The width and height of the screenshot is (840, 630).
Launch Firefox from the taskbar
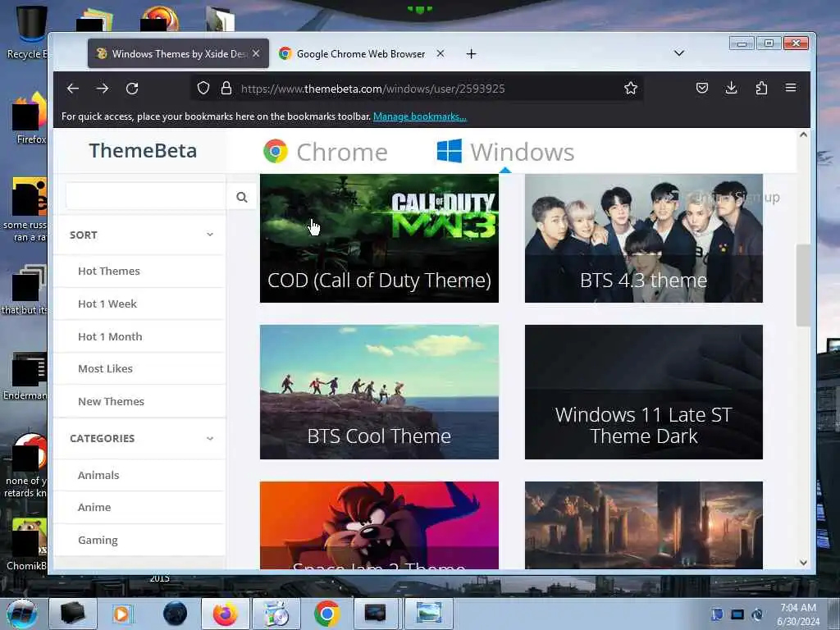(x=225, y=614)
